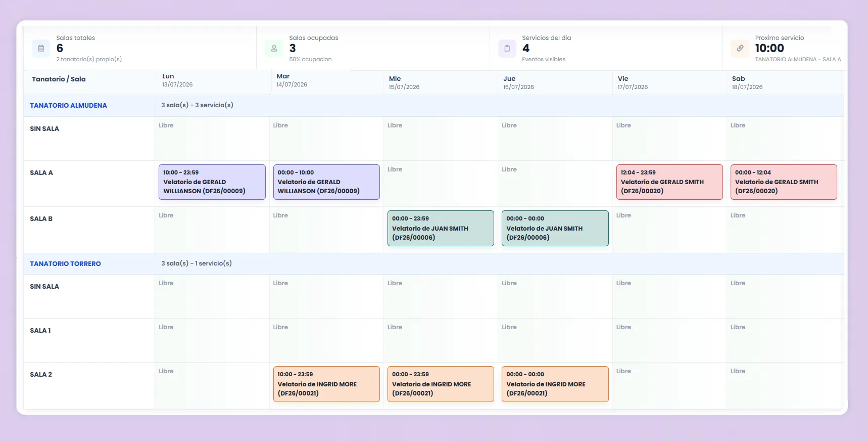868x442 pixels.
Task: Select the Mar 14/07/2026 column header
Action: (327, 80)
